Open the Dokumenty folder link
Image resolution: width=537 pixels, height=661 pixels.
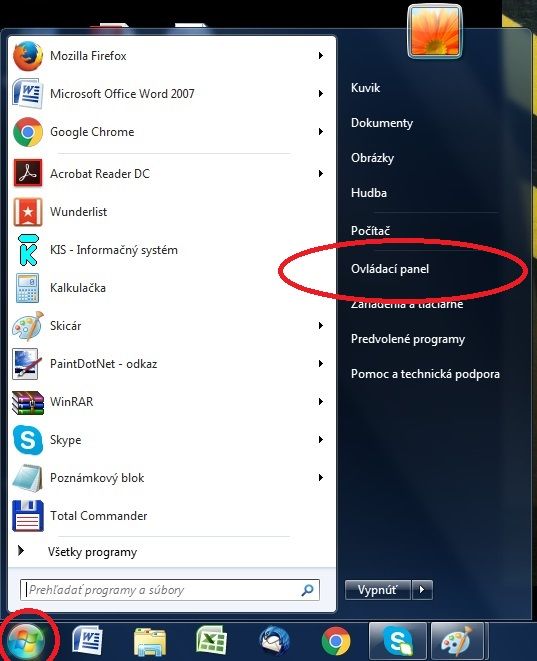[382, 123]
